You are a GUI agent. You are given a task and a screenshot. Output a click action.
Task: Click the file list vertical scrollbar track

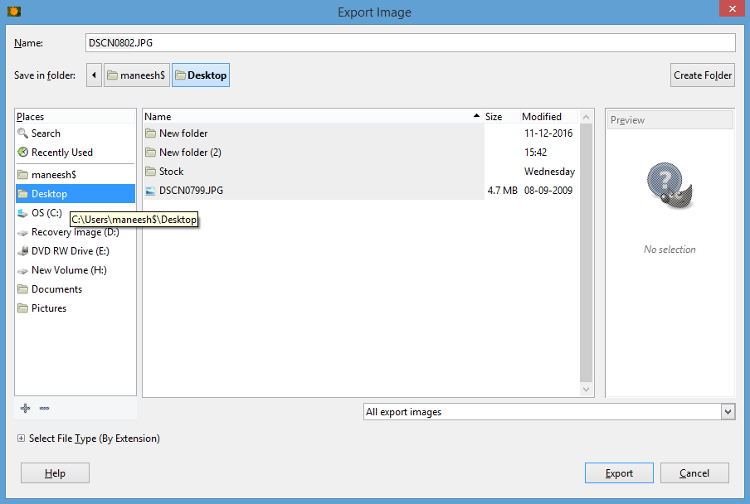[x=586, y=253]
